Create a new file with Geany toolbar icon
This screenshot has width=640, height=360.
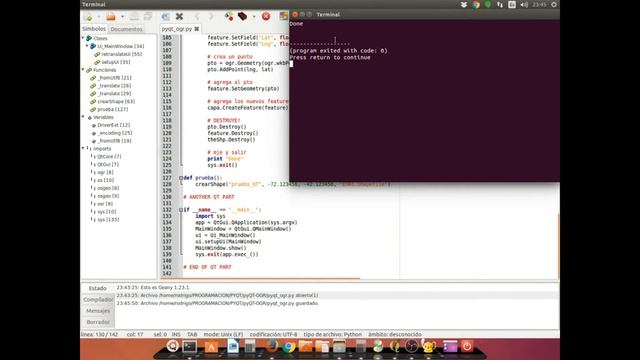(88, 17)
